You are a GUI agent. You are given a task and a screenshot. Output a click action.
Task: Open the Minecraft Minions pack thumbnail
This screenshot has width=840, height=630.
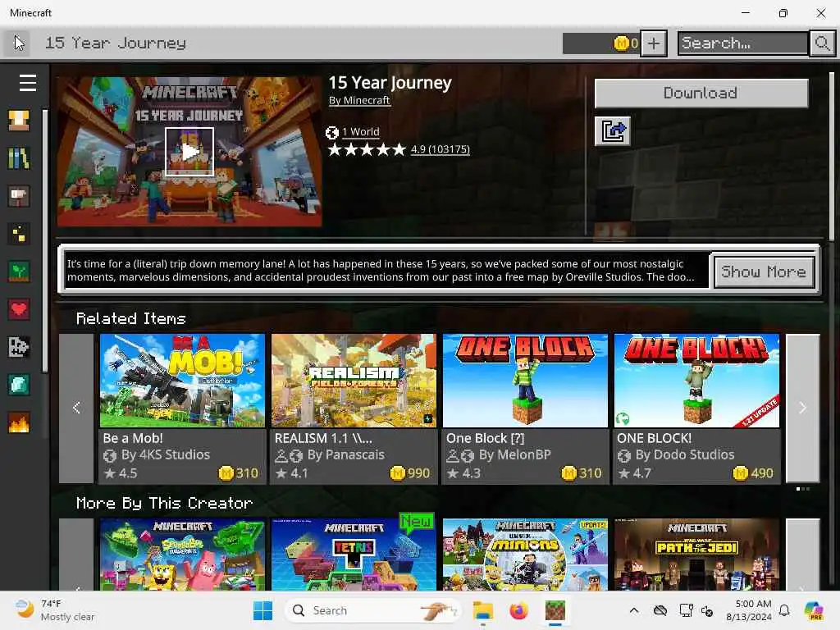pos(525,555)
